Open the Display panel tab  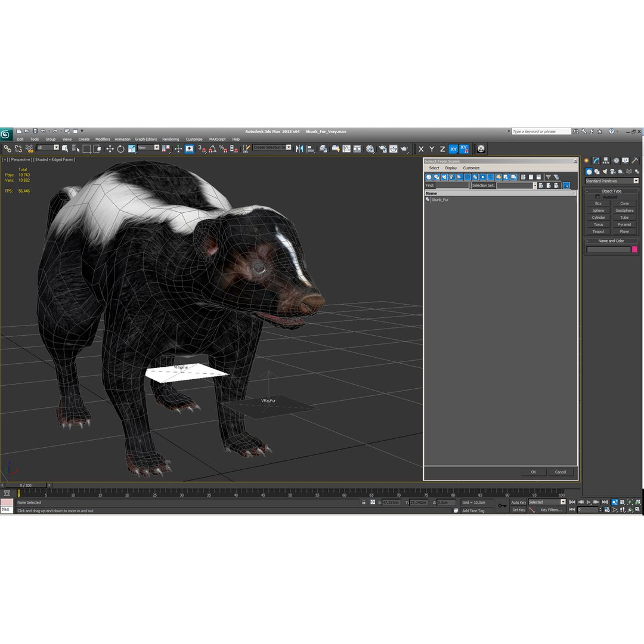coord(625,160)
